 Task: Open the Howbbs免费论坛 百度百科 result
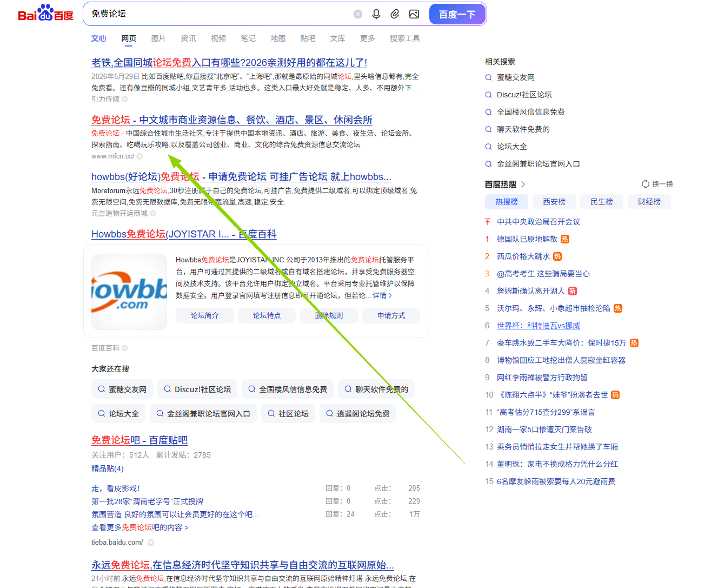tap(184, 234)
